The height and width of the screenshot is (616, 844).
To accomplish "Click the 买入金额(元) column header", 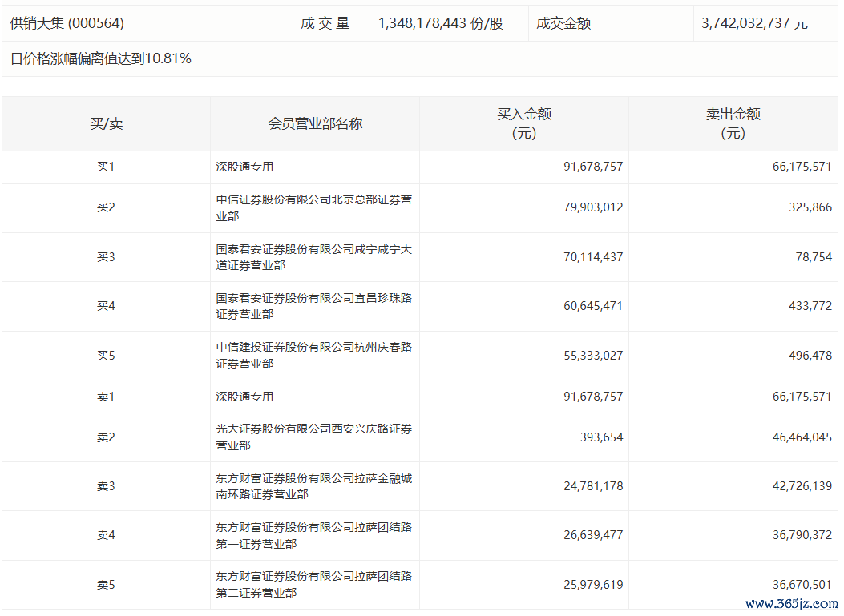I will point(524,123).
